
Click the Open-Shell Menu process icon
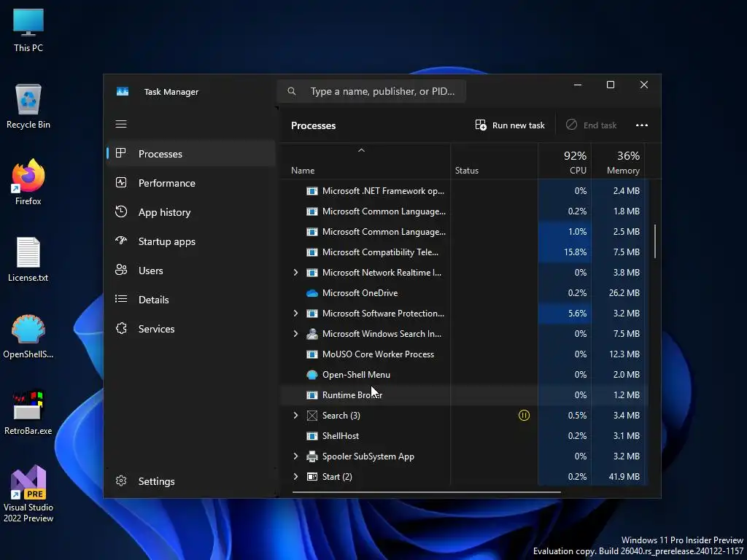click(x=312, y=375)
